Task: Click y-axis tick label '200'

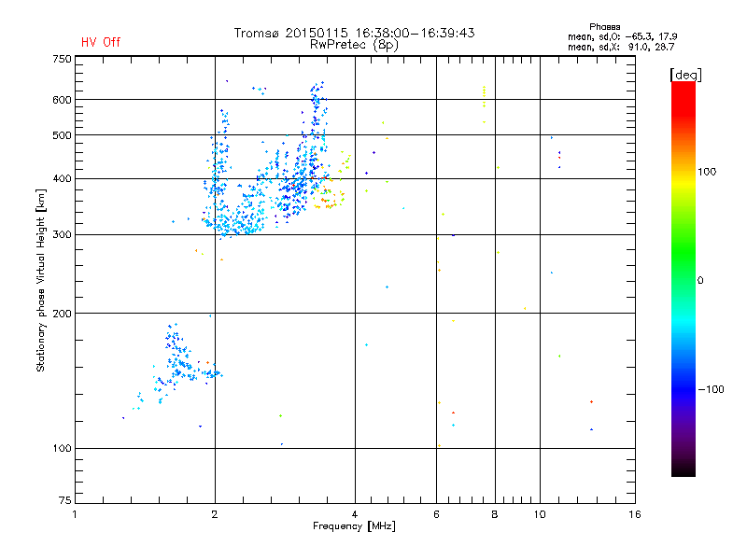Action: pyautogui.click(x=62, y=314)
